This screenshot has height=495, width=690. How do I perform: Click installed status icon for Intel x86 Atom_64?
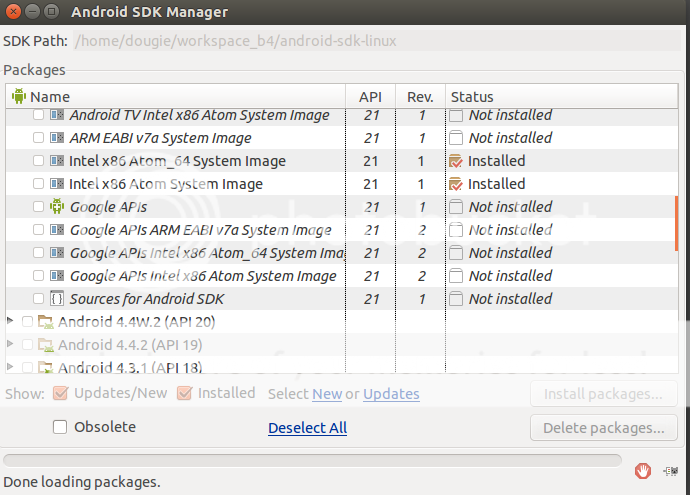click(x=456, y=161)
